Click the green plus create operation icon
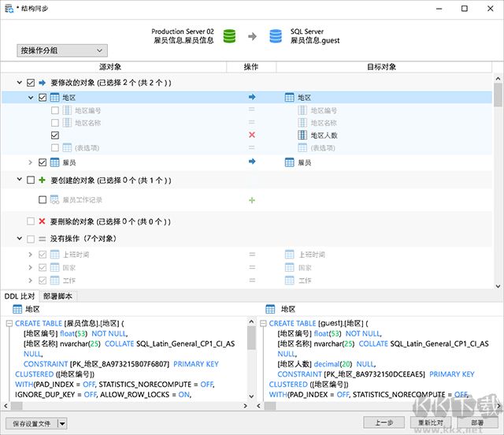 pyautogui.click(x=252, y=200)
